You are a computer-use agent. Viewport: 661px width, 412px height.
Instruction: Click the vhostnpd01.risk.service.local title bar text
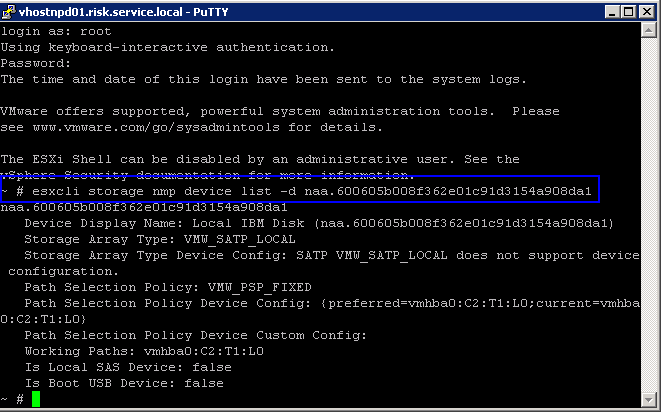click(124, 12)
